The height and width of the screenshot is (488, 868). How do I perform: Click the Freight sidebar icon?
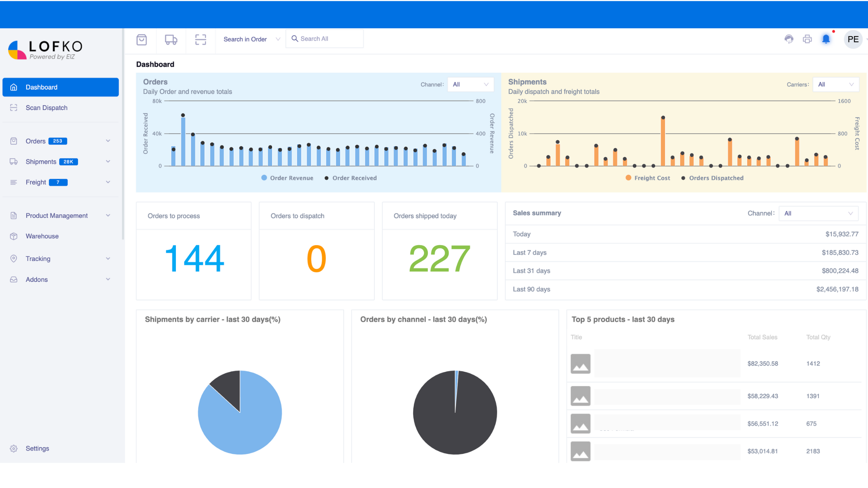pyautogui.click(x=13, y=182)
